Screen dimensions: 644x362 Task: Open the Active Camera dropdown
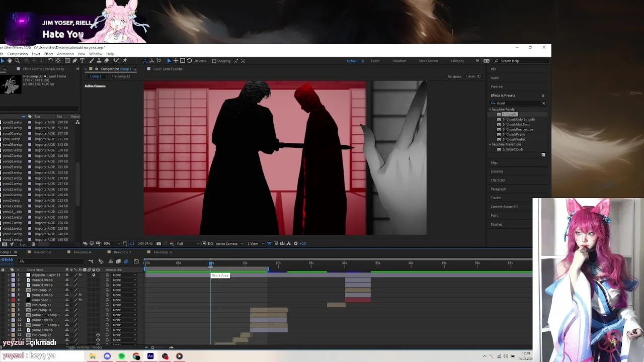pyautogui.click(x=229, y=244)
